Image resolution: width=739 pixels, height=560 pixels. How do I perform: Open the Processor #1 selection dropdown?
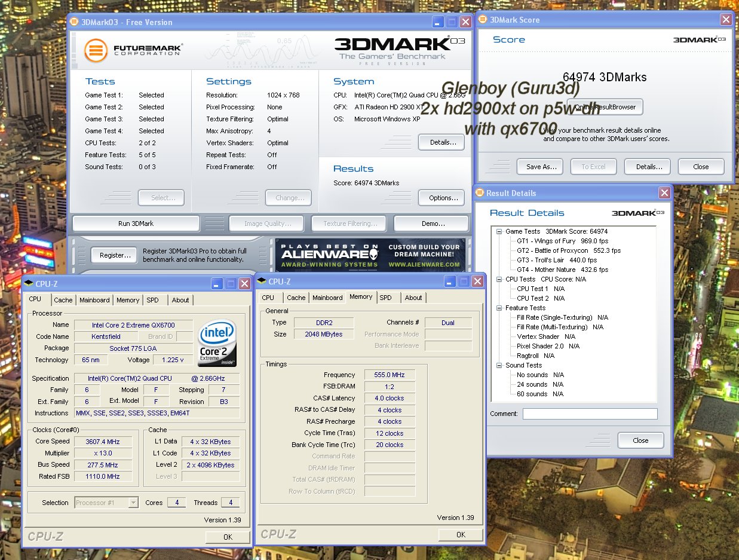tap(133, 503)
